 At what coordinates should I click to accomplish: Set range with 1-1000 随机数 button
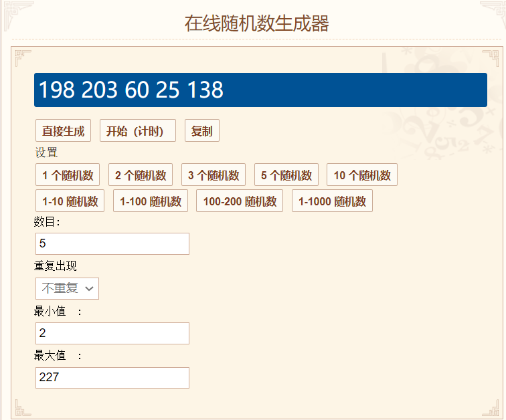tap(332, 201)
